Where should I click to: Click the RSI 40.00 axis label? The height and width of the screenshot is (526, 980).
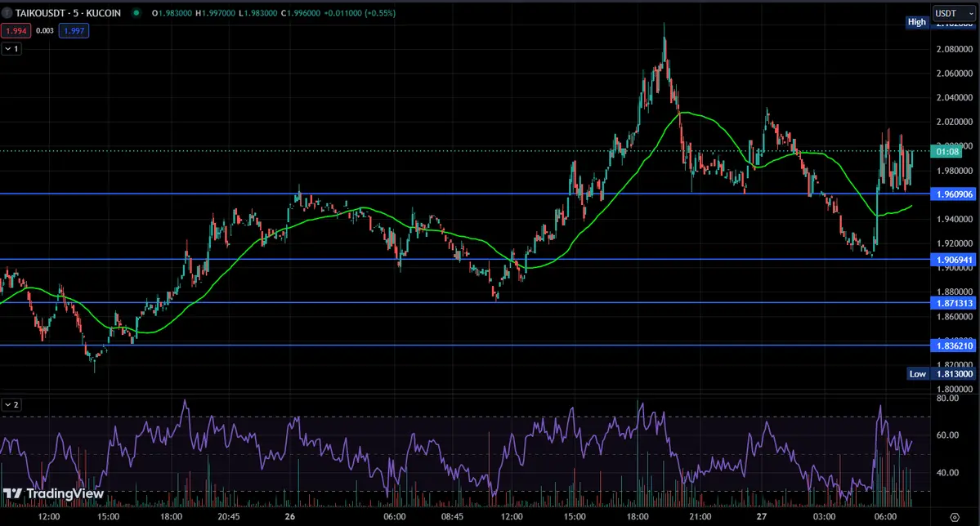click(x=947, y=472)
